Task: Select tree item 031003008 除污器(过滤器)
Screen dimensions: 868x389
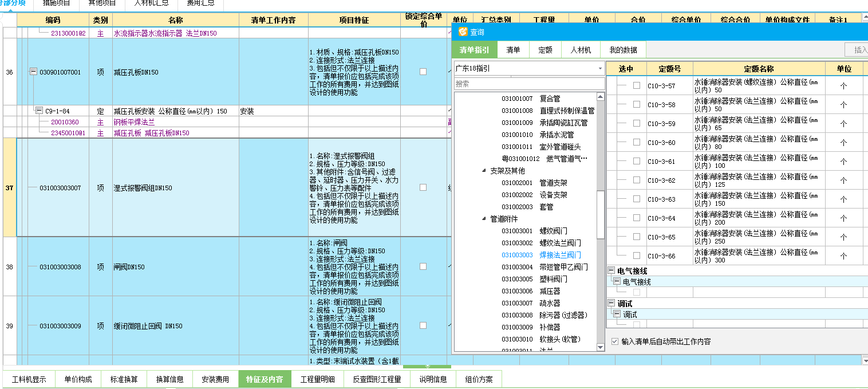Action: coord(545,315)
